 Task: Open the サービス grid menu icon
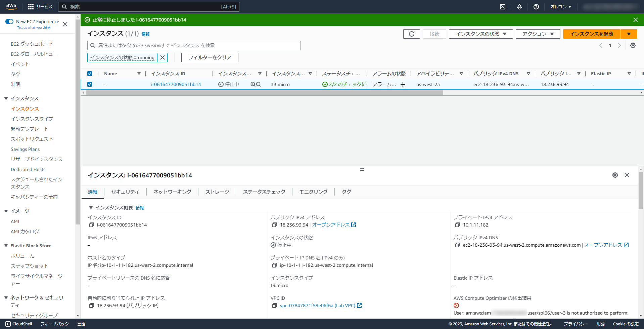point(31,6)
